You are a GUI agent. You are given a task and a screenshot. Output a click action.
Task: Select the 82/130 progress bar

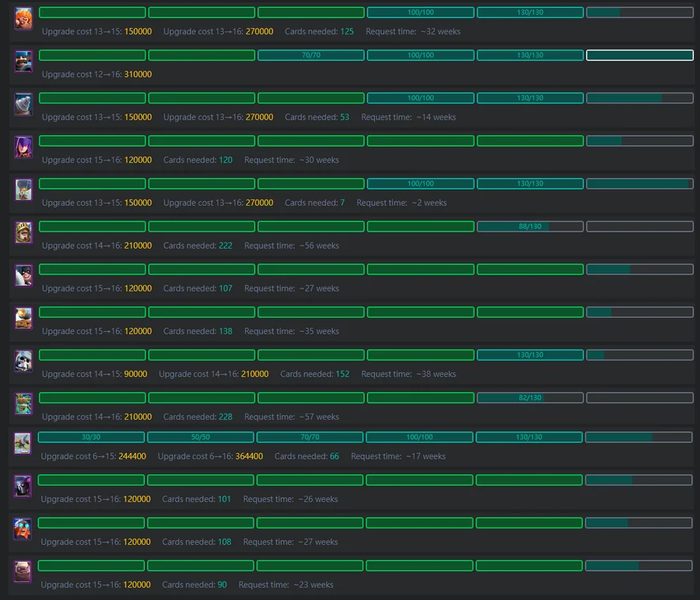coord(530,397)
